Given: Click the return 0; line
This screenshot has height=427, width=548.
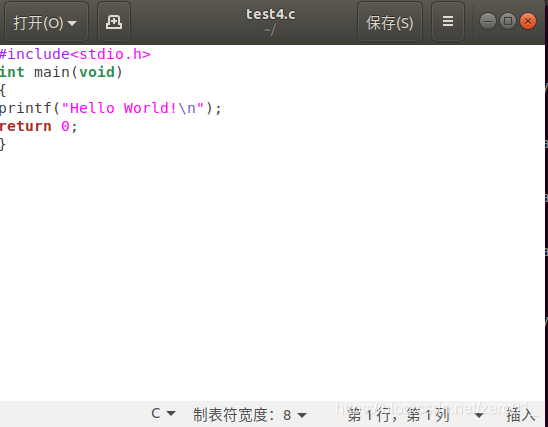Looking at the screenshot, I should tap(38, 126).
